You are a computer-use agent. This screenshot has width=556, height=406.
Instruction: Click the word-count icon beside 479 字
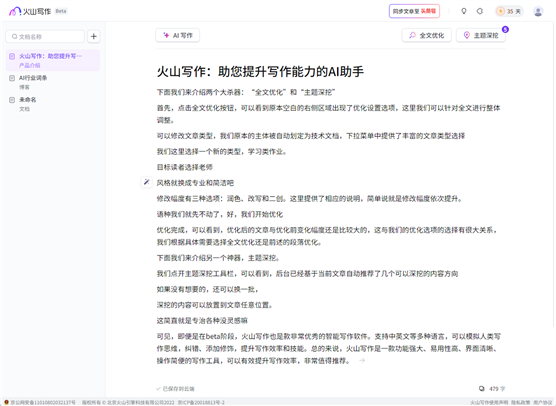(x=482, y=389)
